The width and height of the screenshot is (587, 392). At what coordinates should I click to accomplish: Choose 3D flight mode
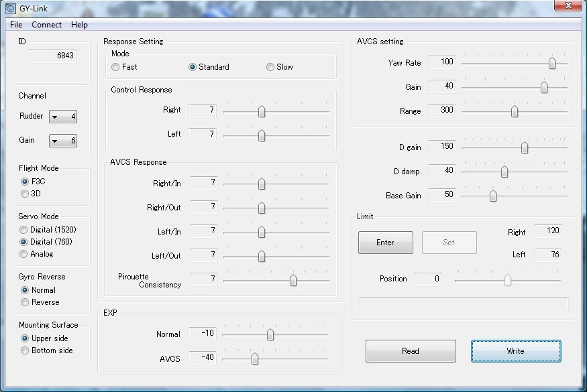(25, 194)
